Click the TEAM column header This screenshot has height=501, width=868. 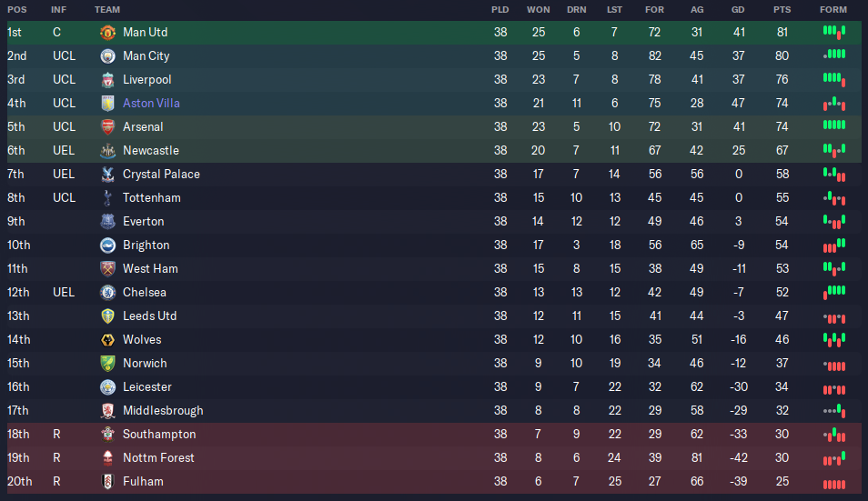(x=107, y=10)
